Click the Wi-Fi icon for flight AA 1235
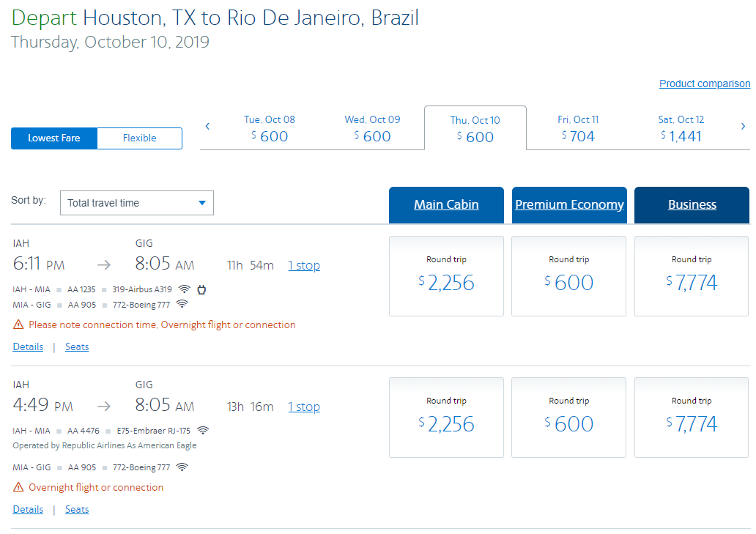 tap(185, 289)
